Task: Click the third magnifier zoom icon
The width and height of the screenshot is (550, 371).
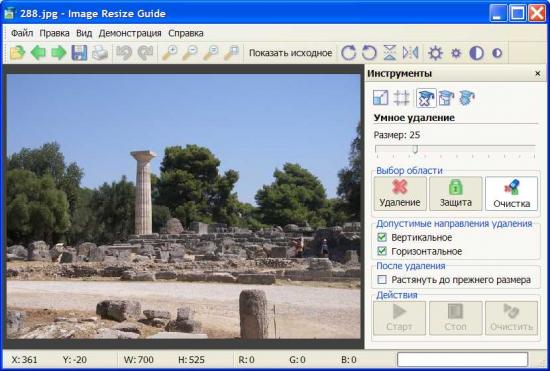Action: pyautogui.click(x=211, y=53)
